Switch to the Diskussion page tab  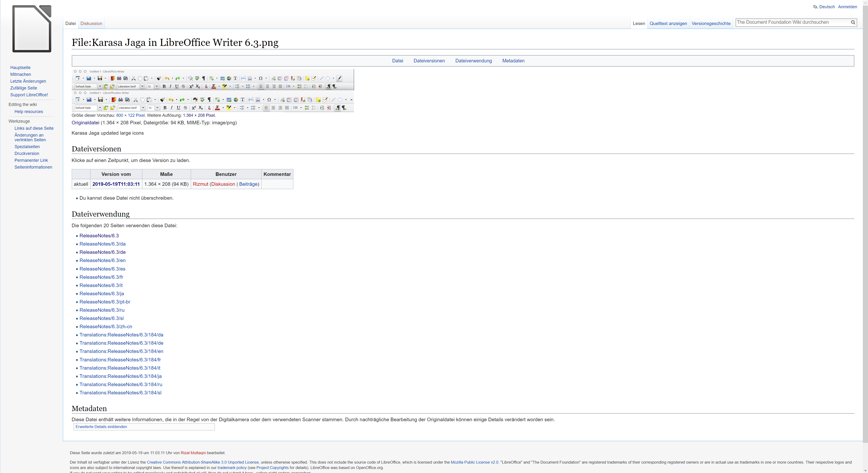tap(91, 23)
